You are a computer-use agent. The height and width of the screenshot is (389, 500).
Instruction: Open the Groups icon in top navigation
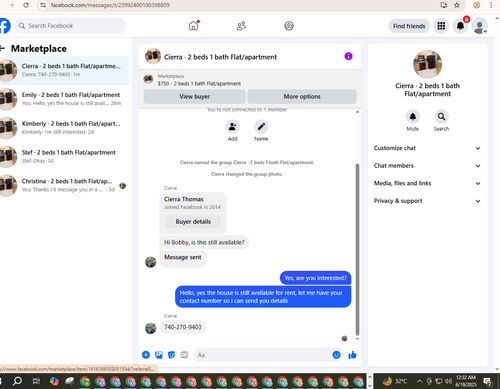[289, 26]
